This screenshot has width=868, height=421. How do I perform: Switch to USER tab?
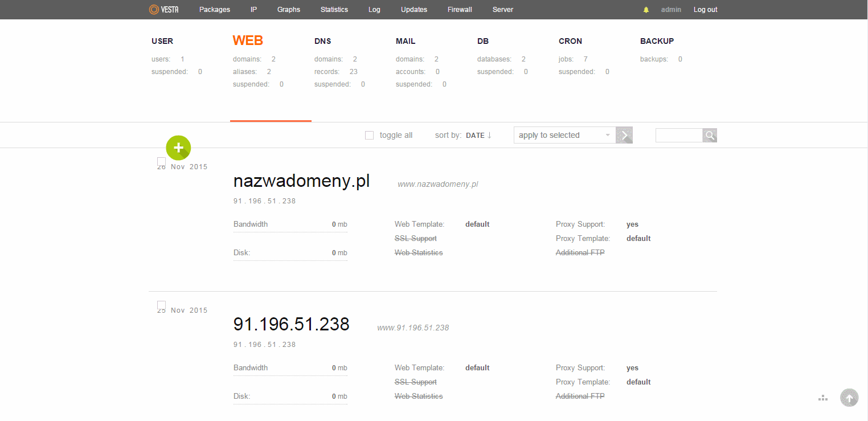click(x=162, y=41)
